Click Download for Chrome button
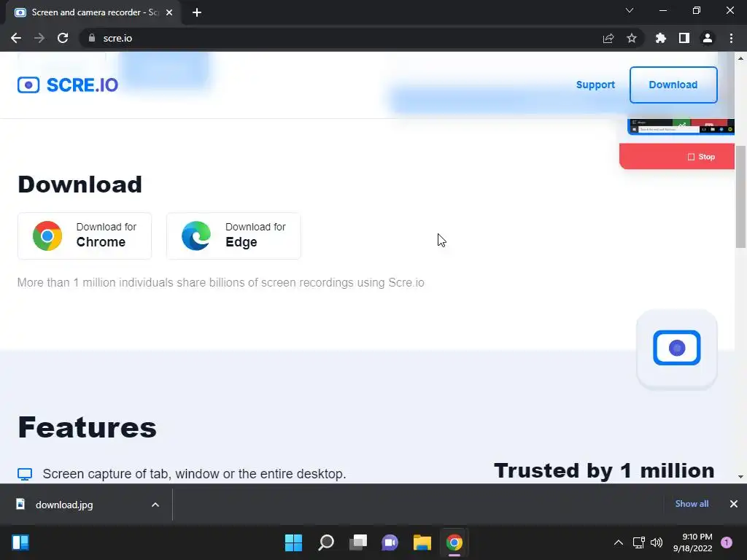Screen dimensions: 747x560 click(85, 236)
